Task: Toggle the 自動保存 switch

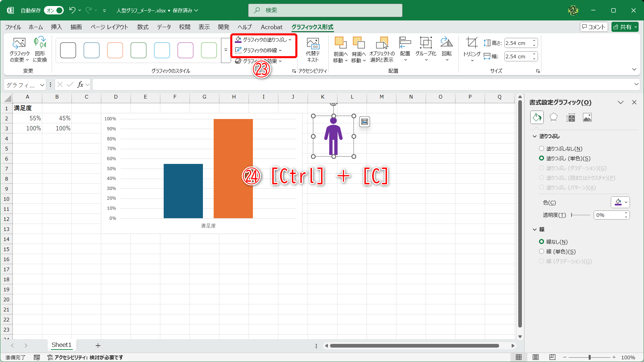Action: (54, 10)
